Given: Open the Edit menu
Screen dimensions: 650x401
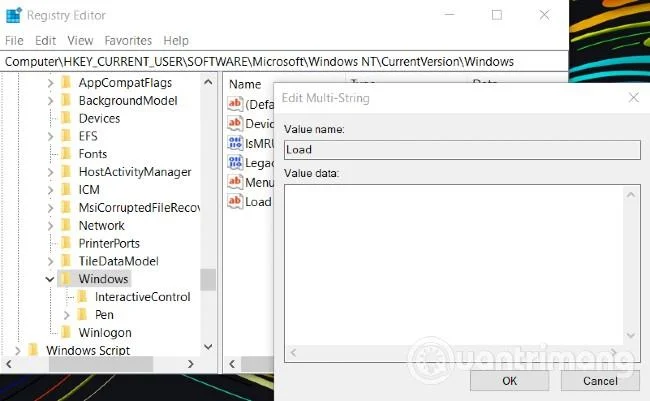Looking at the screenshot, I should (x=45, y=41).
